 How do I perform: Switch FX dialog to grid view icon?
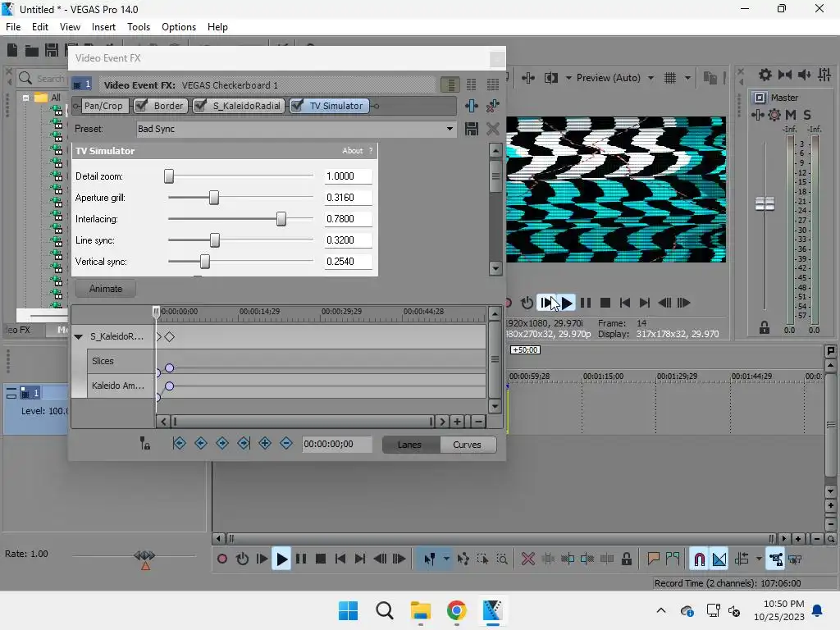tap(493, 84)
